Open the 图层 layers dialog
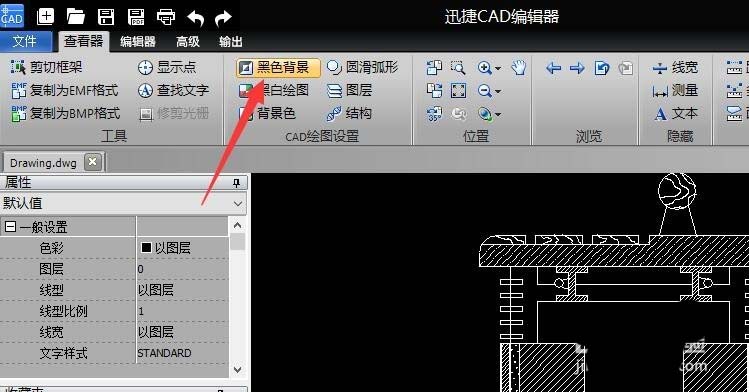The image size is (749, 392). point(349,90)
